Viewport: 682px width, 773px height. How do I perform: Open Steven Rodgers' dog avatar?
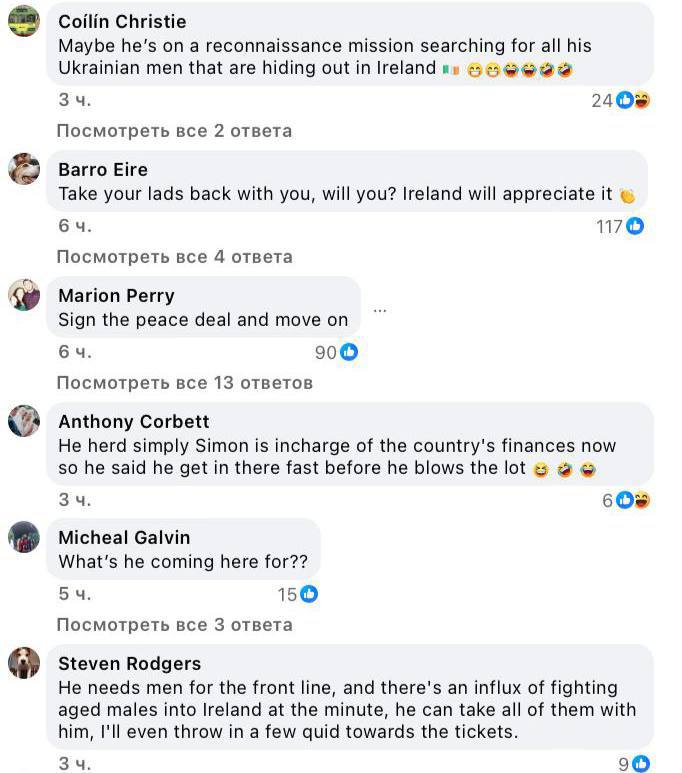click(x=24, y=663)
